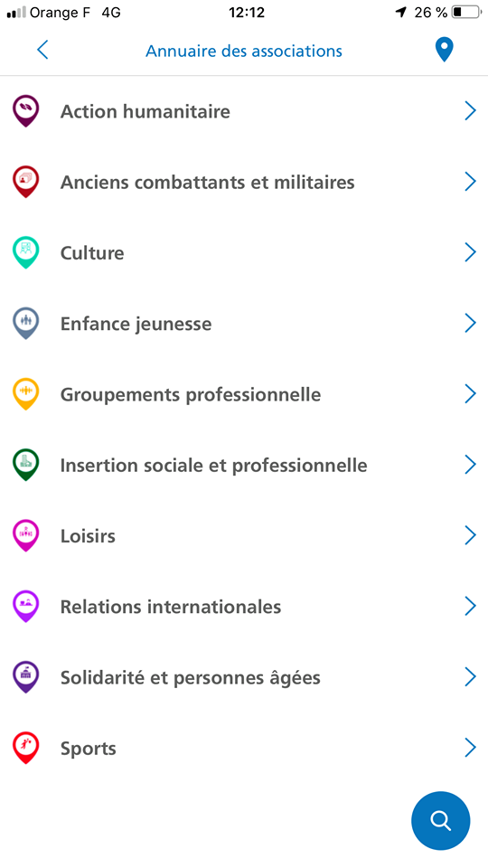Screen dimensions: 488x868
Task: Tap the Annuaire des associations title
Action: click(244, 51)
